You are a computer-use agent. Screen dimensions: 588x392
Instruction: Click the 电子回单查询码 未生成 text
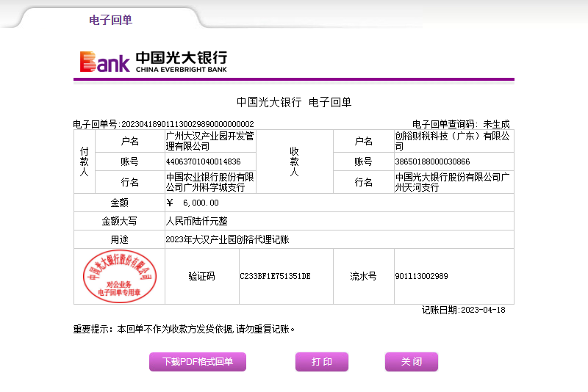tap(461, 124)
